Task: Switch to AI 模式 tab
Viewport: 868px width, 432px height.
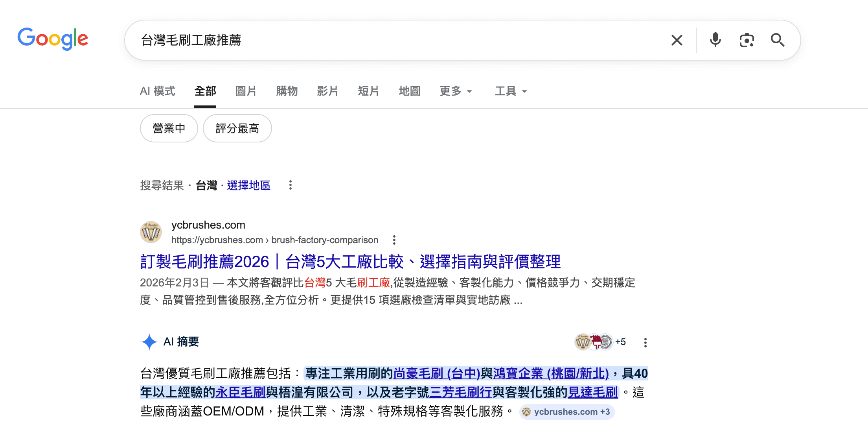Action: click(x=157, y=91)
